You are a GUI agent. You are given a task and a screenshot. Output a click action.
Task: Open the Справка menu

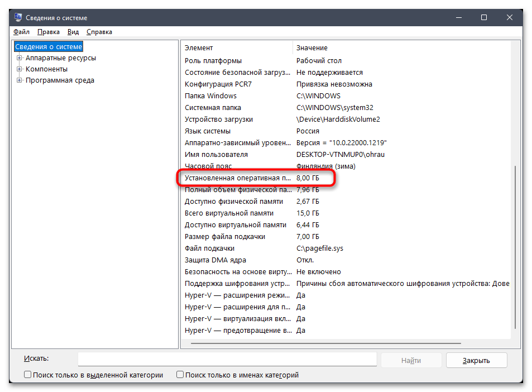tap(99, 32)
